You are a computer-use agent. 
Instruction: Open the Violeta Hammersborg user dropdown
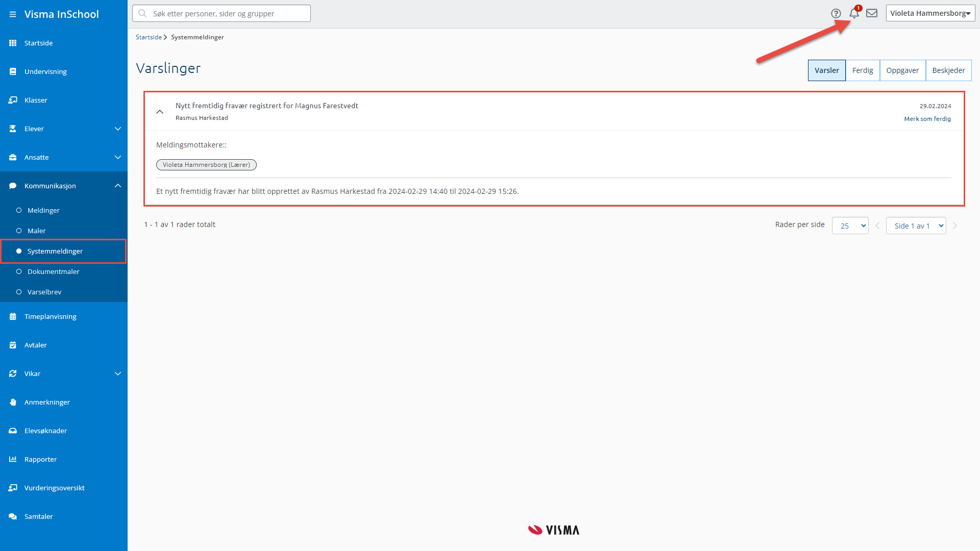(x=930, y=13)
